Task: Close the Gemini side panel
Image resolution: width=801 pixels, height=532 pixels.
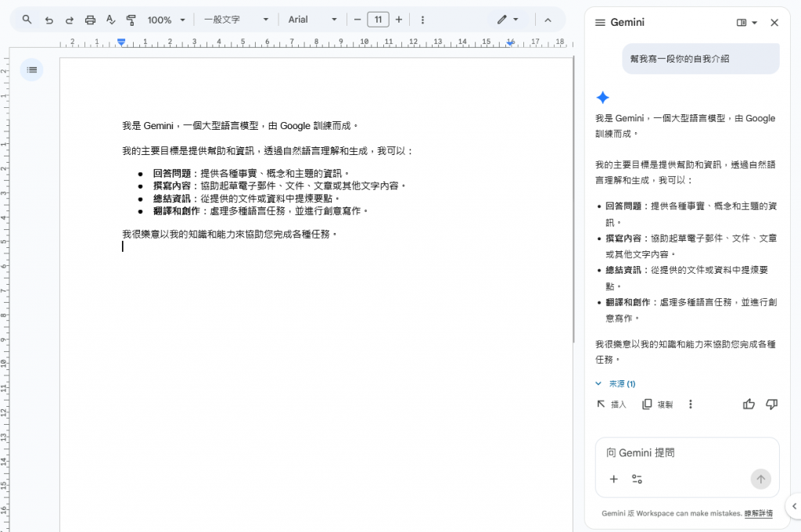Action: tap(774, 23)
